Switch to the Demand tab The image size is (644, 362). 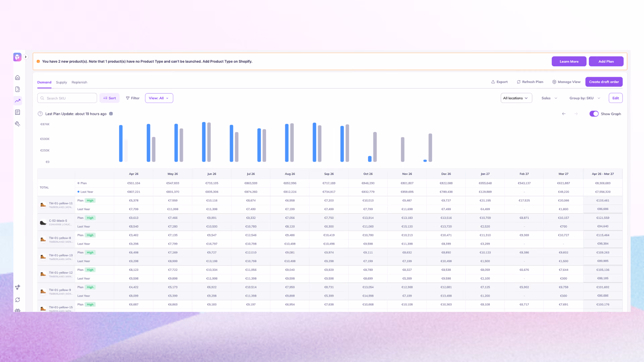[44, 82]
